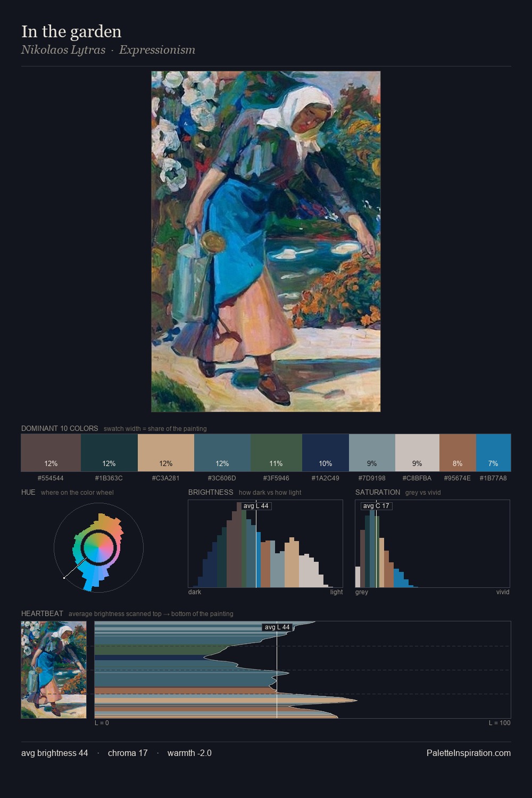Click the hex code text #1B77A8
The width and height of the screenshot is (532, 798).
(493, 478)
